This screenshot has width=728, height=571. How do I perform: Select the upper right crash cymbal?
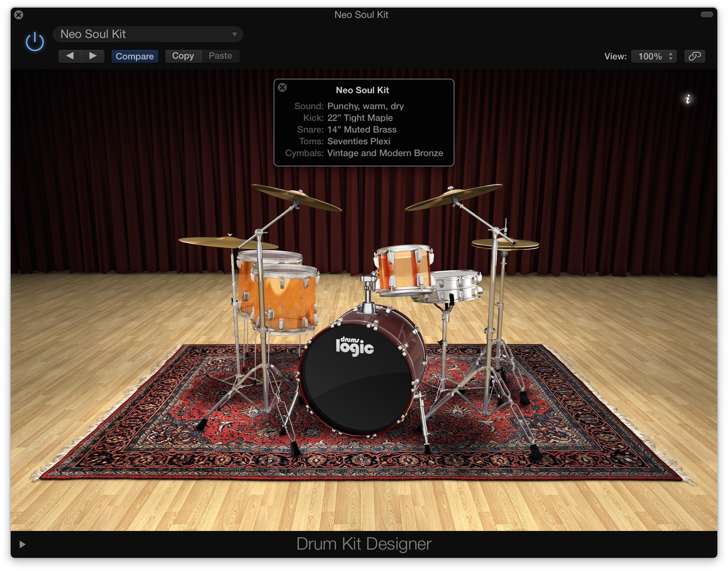point(453,197)
